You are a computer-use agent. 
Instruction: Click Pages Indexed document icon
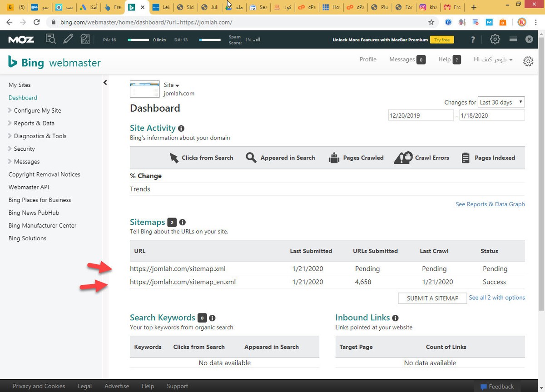[x=465, y=158]
